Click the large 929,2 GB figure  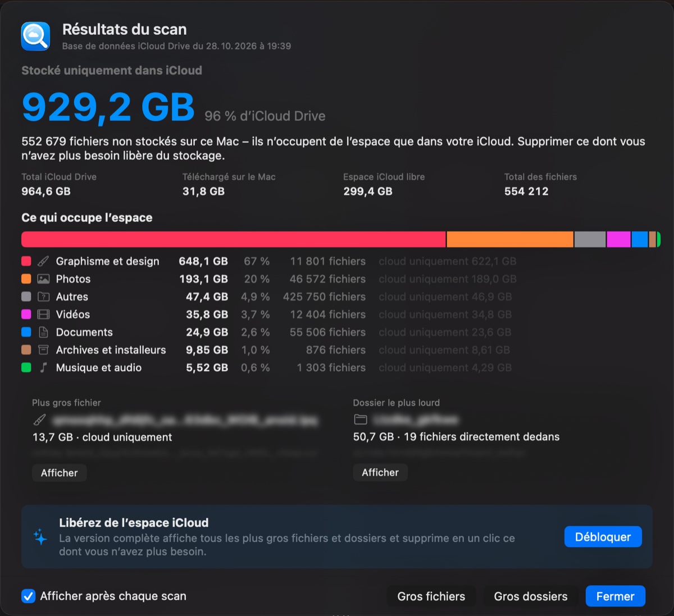tap(108, 107)
